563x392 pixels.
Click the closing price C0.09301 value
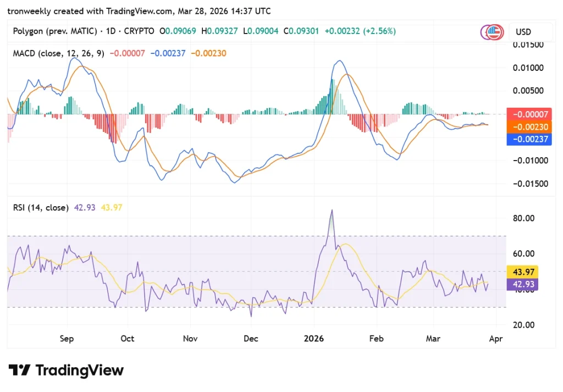click(302, 31)
